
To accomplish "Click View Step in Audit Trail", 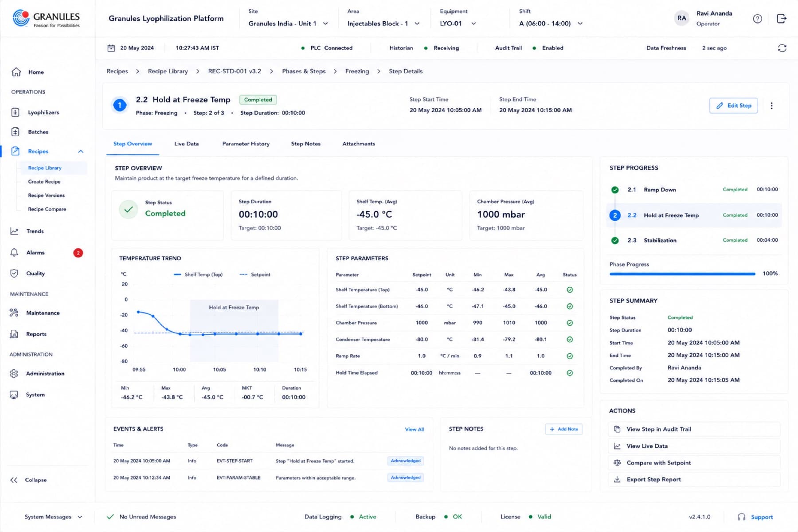I will 694,429.
